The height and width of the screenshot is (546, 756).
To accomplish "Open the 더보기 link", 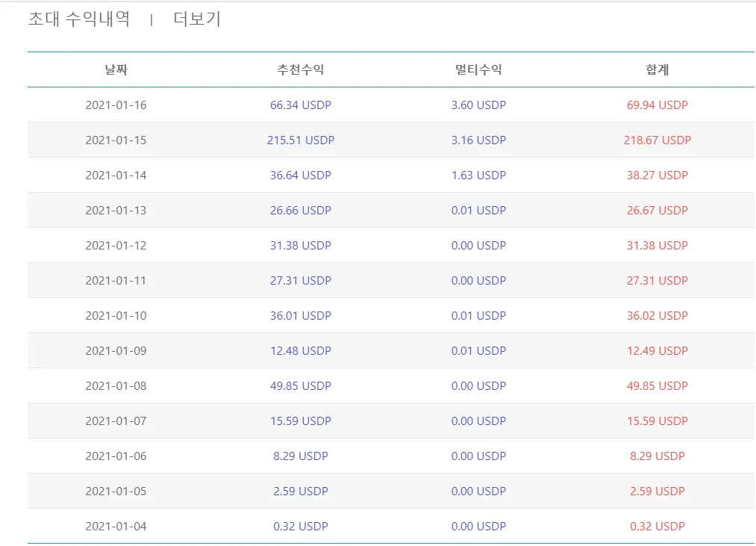I will point(197,19).
